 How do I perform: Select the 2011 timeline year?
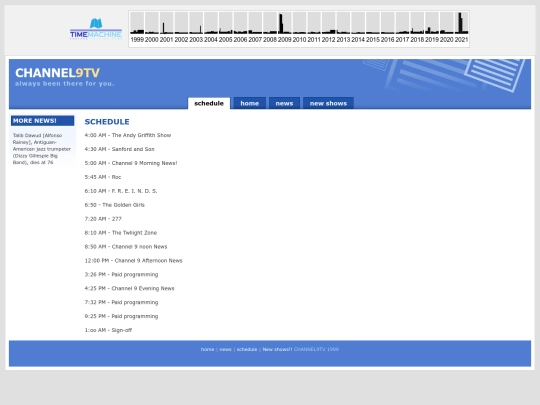coord(314,28)
